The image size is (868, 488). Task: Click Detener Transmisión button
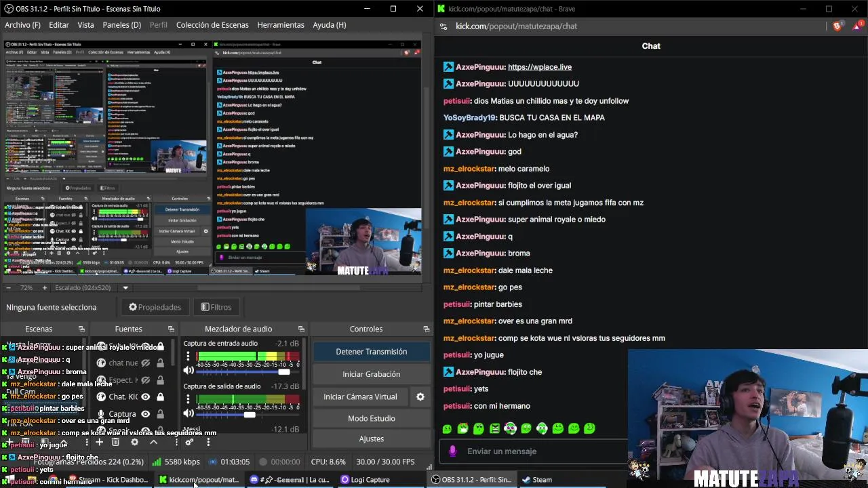[371, 352]
